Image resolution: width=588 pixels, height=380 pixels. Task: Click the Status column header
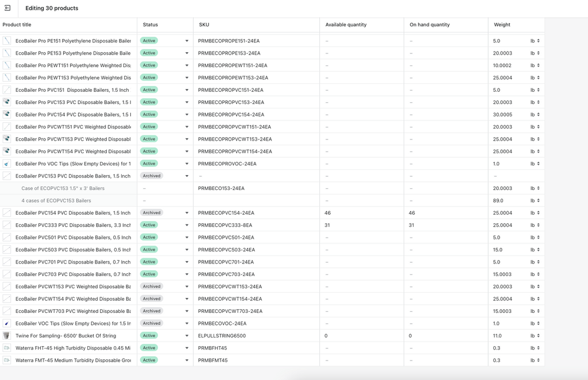tap(150, 25)
